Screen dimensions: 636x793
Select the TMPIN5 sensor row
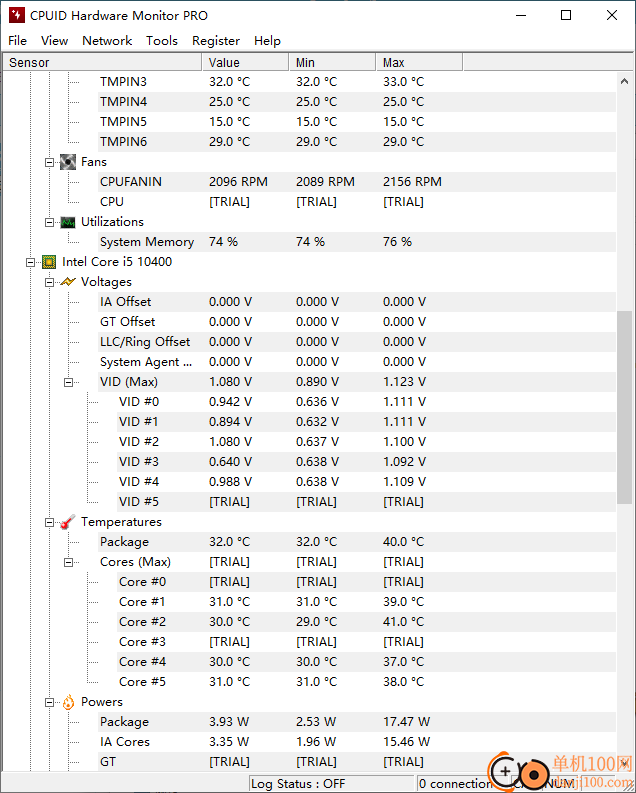click(x=357, y=122)
